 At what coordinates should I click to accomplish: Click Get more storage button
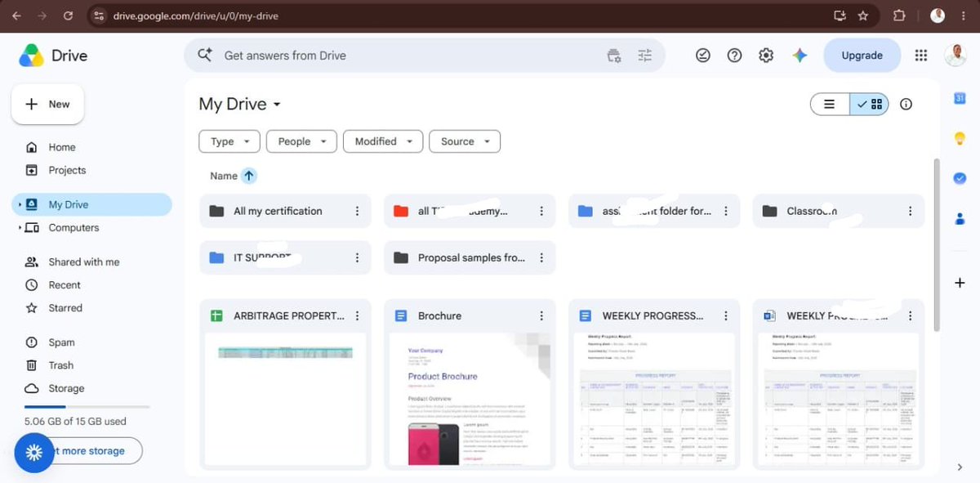tap(90, 450)
